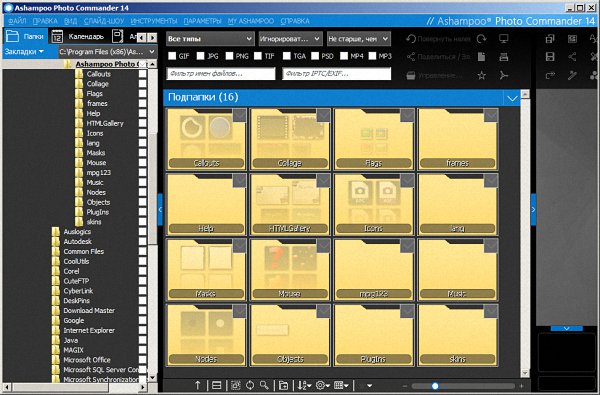Click the refresh circular arrows icon
The width and height of the screenshot is (600, 395).
click(x=250, y=385)
